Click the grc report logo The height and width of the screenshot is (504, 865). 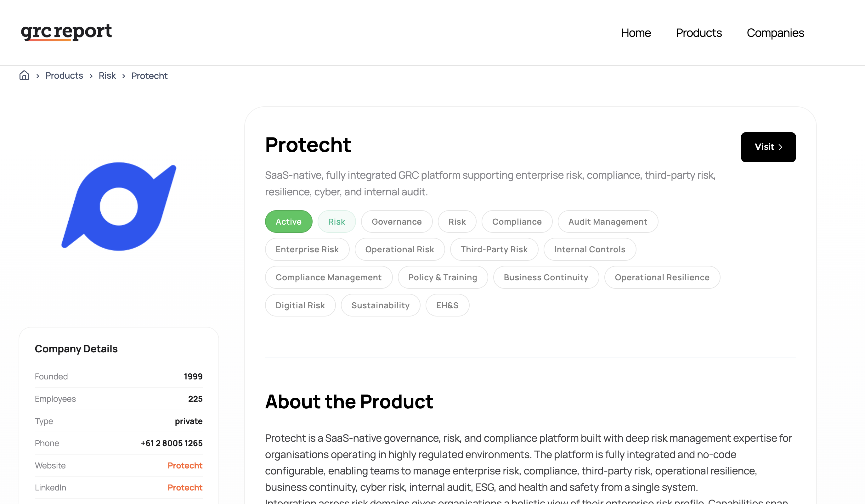(66, 32)
